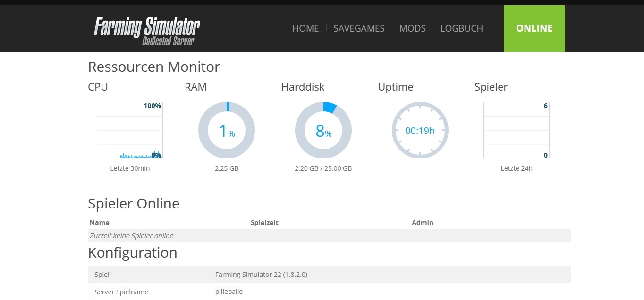Go to the SAVEGAMES page
This screenshot has width=644, height=300.
pos(359,28)
